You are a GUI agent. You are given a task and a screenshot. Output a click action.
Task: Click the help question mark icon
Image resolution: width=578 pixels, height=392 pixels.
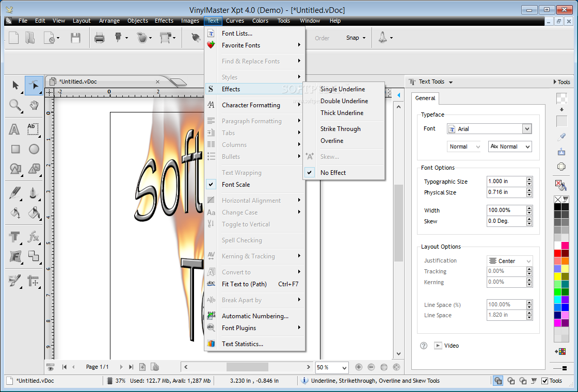[424, 346]
